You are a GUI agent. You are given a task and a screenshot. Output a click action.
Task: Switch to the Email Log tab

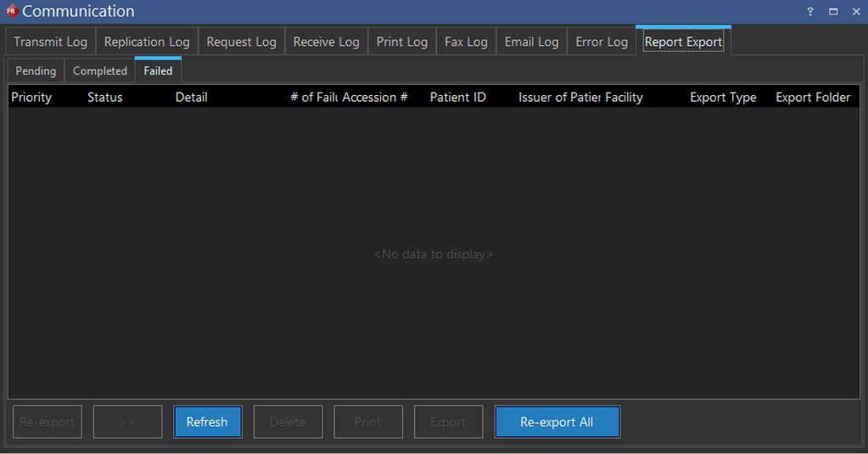[531, 42]
